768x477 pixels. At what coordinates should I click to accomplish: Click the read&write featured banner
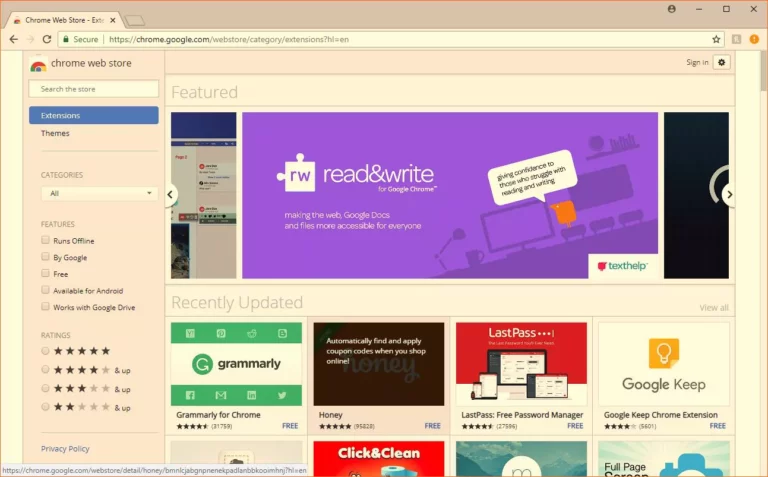[x=450, y=195]
